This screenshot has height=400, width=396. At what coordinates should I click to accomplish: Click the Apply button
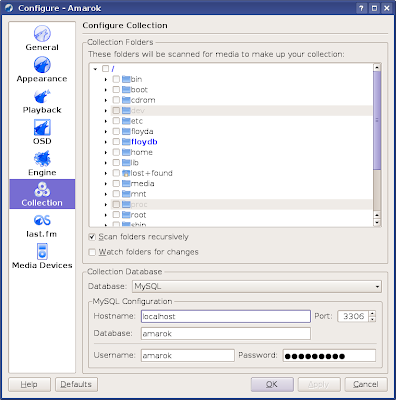pyautogui.click(x=319, y=385)
